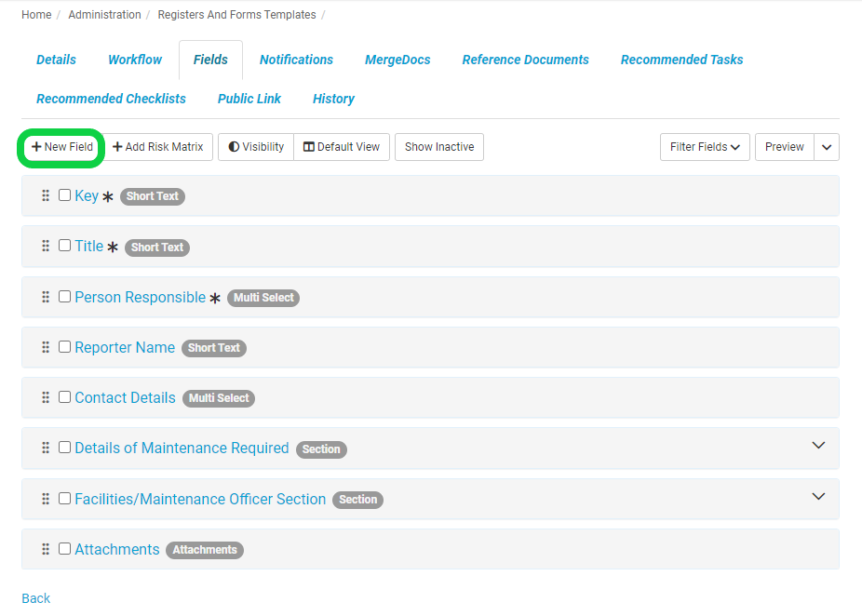Switch to the Details tab
Viewport: 862px width, 616px height.
tap(56, 60)
